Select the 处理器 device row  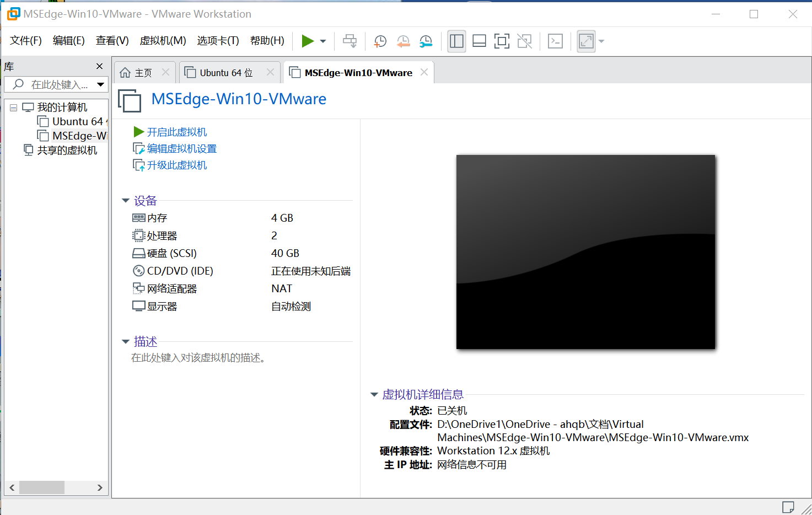tap(241, 235)
